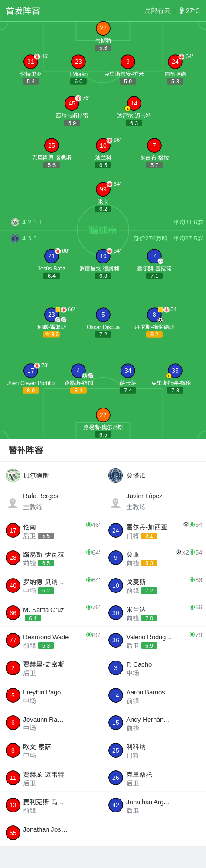Open number 23 何塞-雷耶斯 player icon
206x868 pixels.
point(52,315)
